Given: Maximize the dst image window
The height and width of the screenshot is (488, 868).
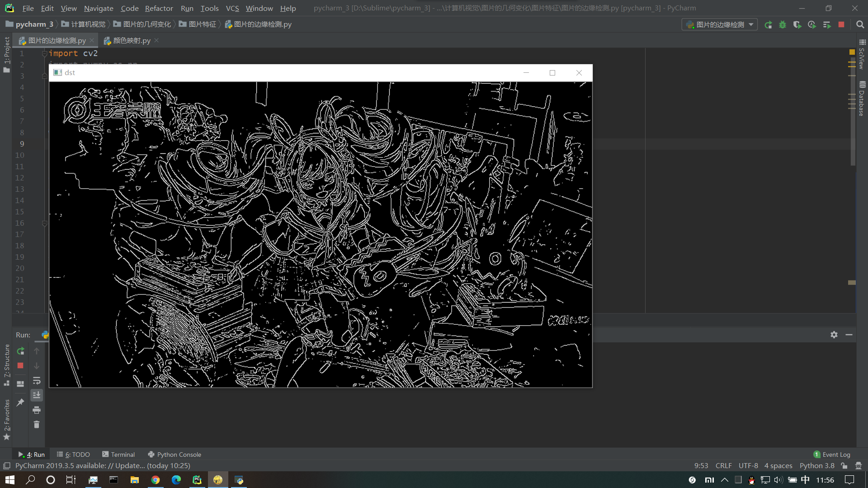Looking at the screenshot, I should pyautogui.click(x=552, y=73).
